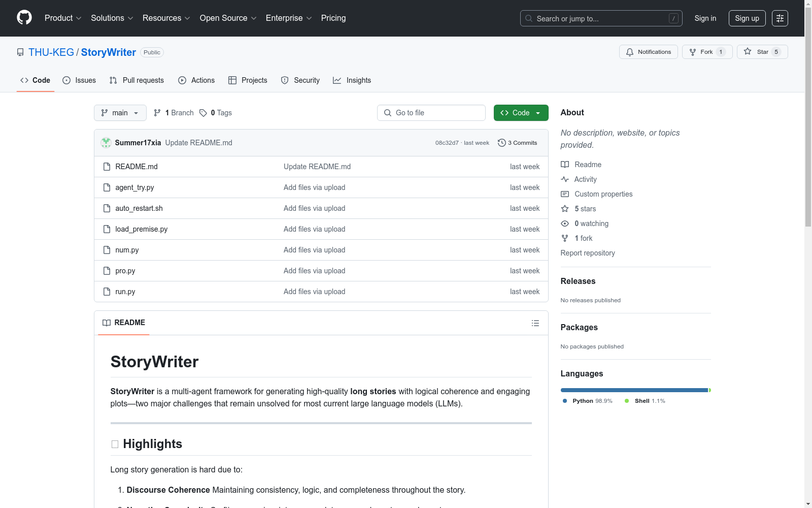Click the Sign in link
Viewport: 812px width, 508px height.
[x=705, y=18]
